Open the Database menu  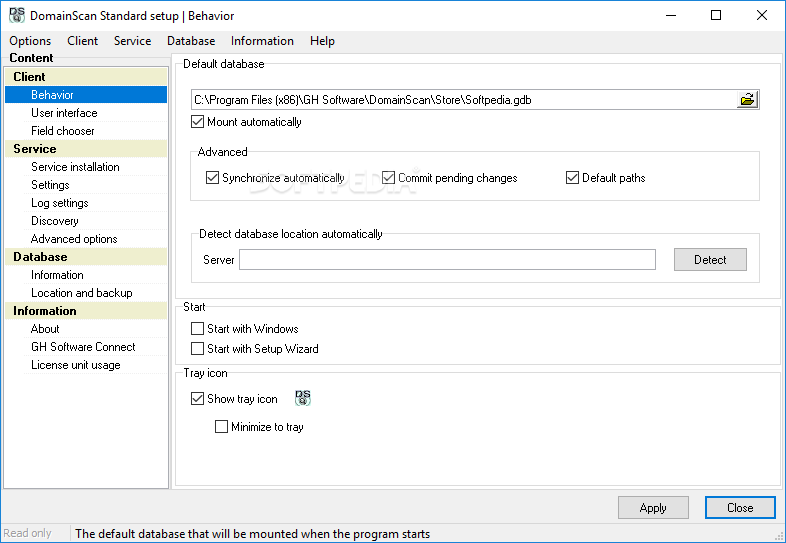click(191, 41)
